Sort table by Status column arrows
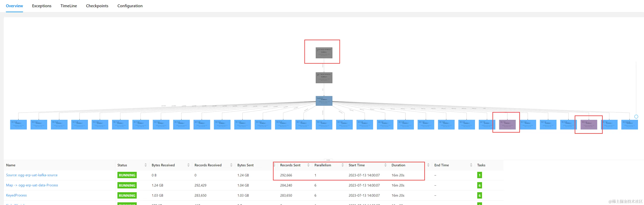Screen dimensions: 644x205 point(145,165)
